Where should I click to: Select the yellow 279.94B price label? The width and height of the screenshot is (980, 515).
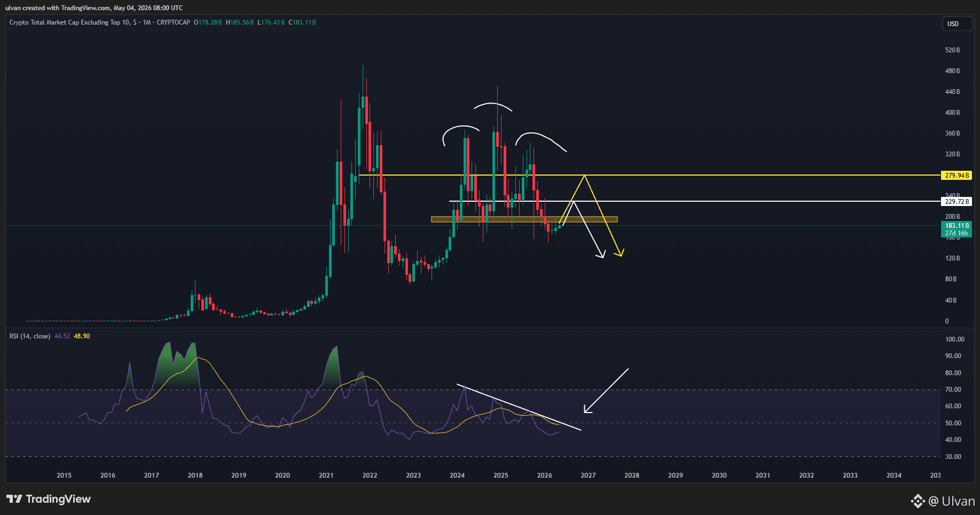coord(957,176)
